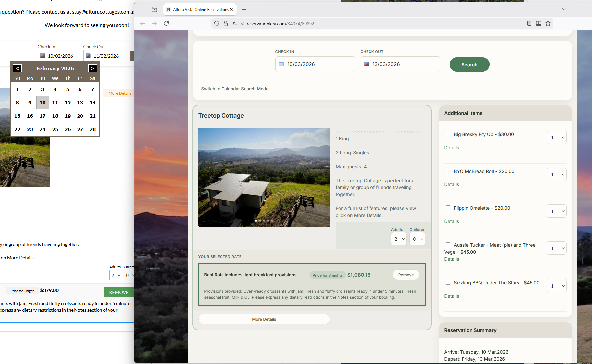This screenshot has width=592, height=364.
Task: Bookmark page with the star icon
Action: pyautogui.click(x=548, y=23)
